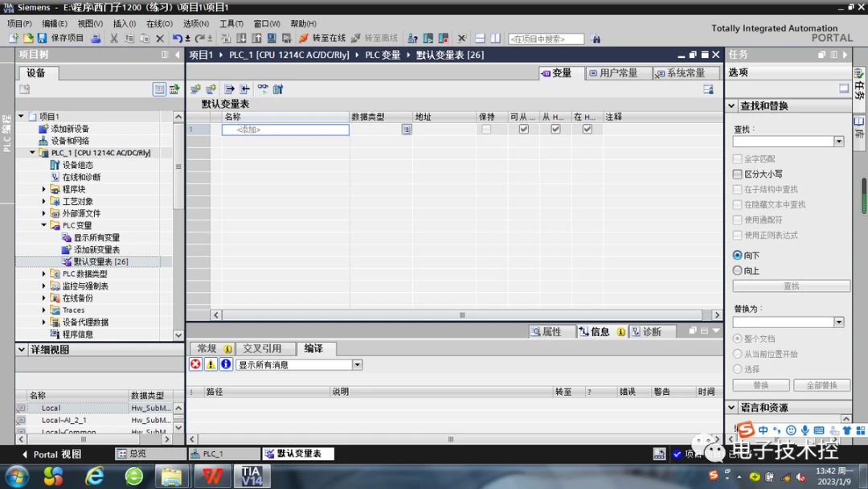Select the 向上 search direction radio button
Screen dimensions: 868x489
737,271
